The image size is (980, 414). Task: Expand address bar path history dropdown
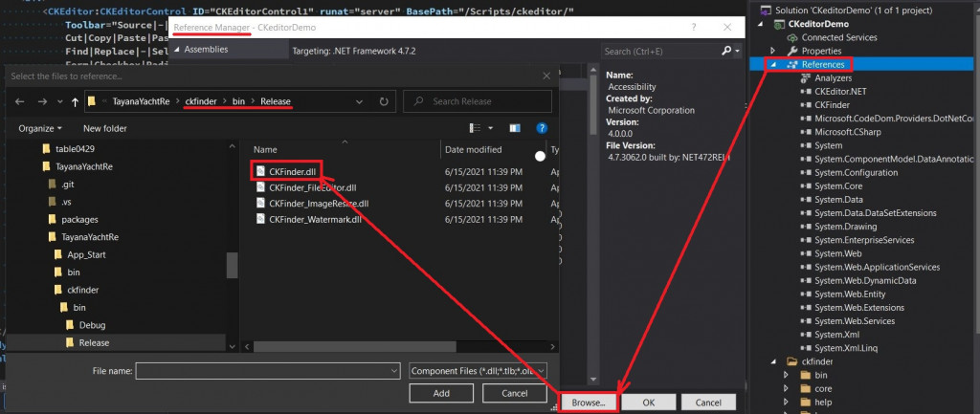[360, 101]
